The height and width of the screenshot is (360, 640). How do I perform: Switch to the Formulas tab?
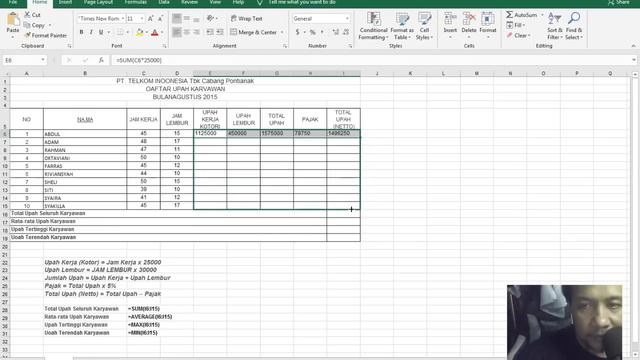[136, 2]
